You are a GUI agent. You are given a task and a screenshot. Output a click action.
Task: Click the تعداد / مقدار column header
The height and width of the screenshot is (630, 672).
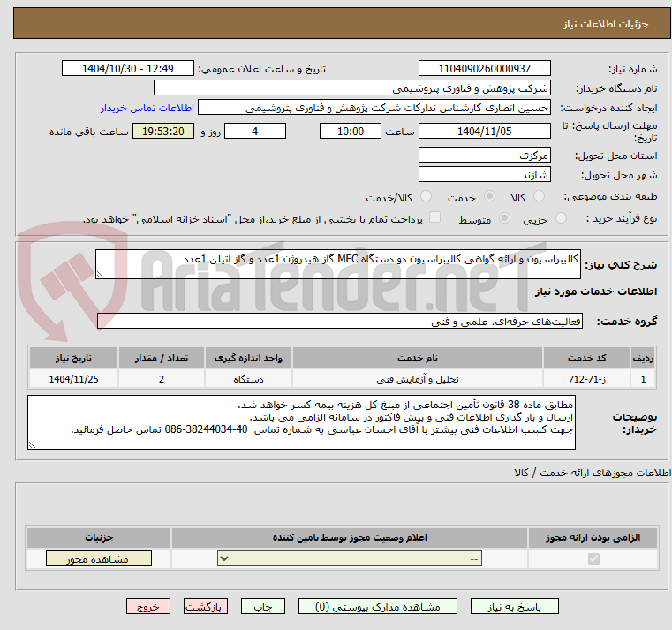[x=162, y=358]
